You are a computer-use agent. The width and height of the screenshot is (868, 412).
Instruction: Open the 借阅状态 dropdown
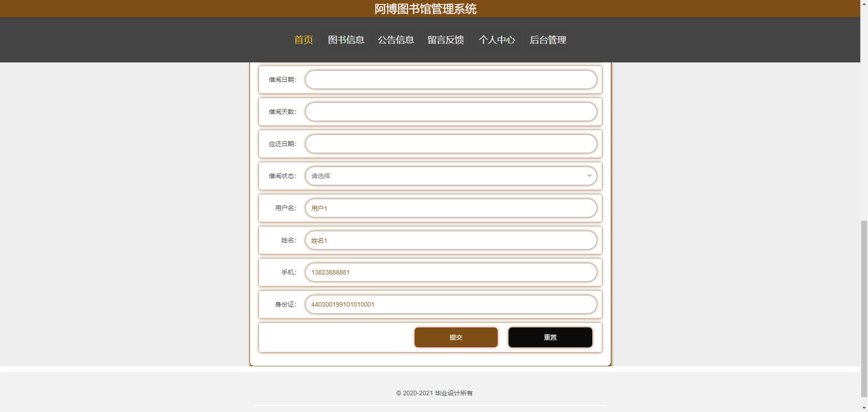(451, 176)
